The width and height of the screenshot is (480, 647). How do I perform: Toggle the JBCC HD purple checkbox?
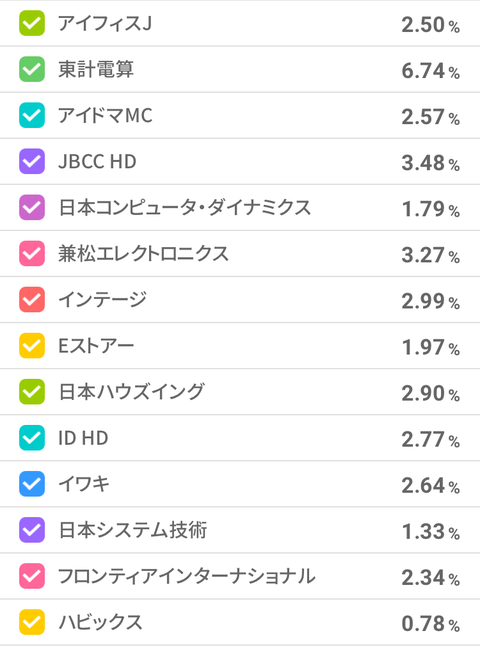click(x=32, y=161)
